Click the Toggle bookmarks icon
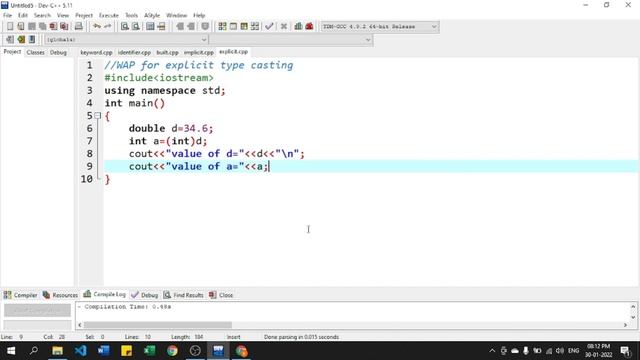Screen dimensions: 640x360 [x=21, y=40]
